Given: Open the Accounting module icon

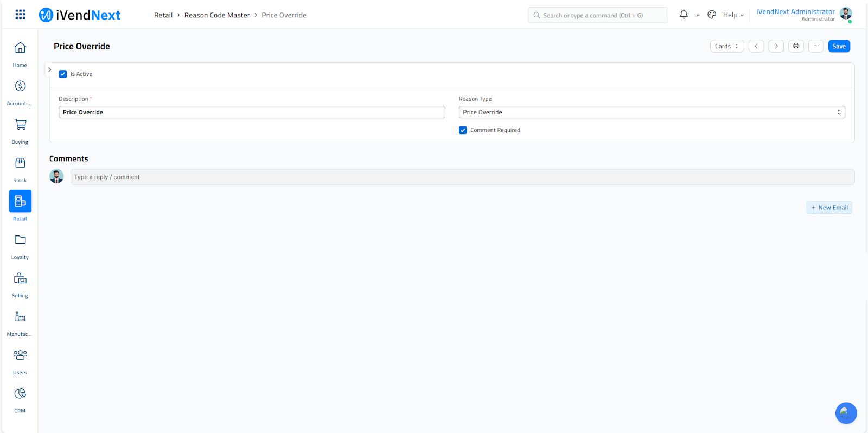Looking at the screenshot, I should 20,86.
